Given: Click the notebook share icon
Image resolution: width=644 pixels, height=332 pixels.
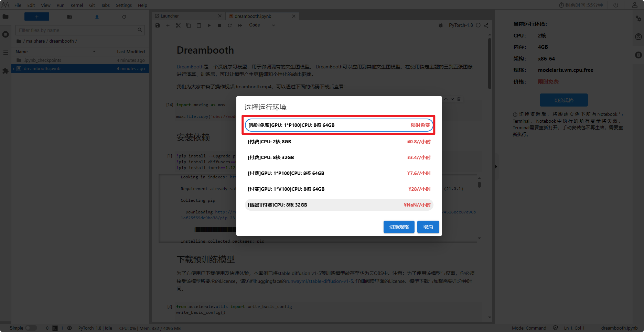Looking at the screenshot, I should tap(486, 25).
